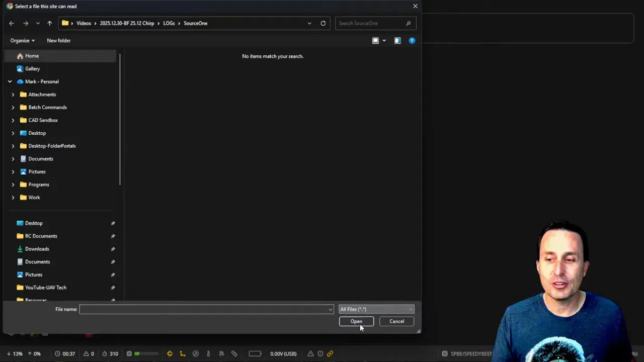Click the warning triangle near voltage
This screenshot has height=362, width=644.
point(310,353)
